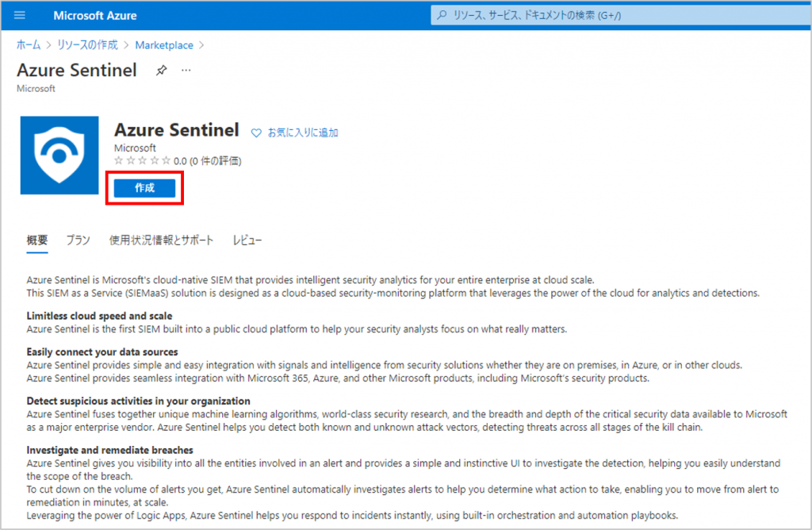Click the search magnifier icon

point(442,15)
